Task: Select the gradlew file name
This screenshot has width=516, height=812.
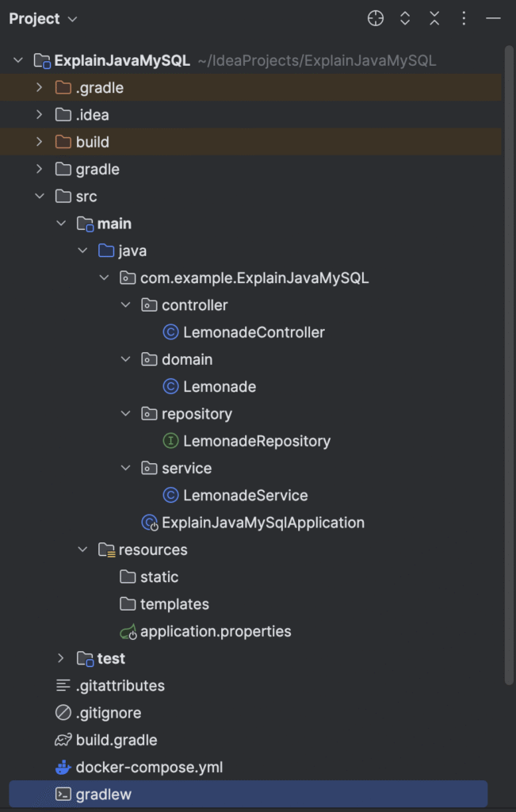Action: coord(104,795)
